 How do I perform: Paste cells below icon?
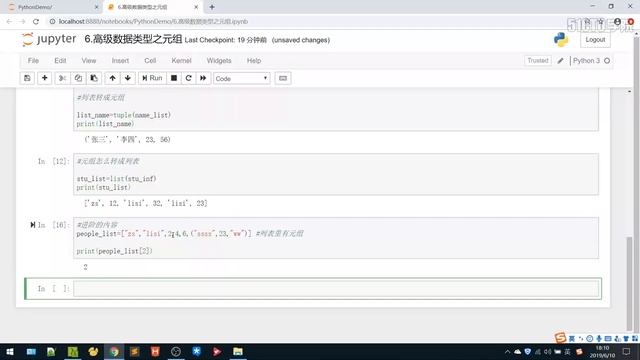(94, 78)
